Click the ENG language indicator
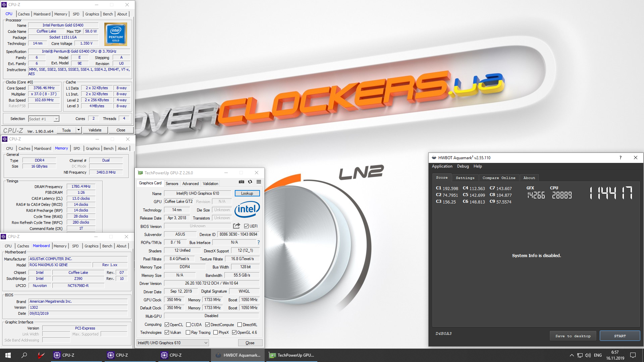644x362 pixels. coord(598,355)
